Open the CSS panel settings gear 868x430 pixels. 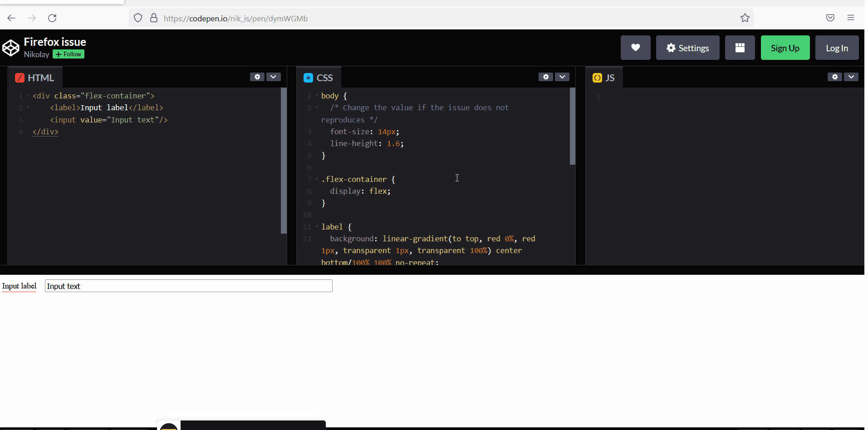(x=546, y=77)
